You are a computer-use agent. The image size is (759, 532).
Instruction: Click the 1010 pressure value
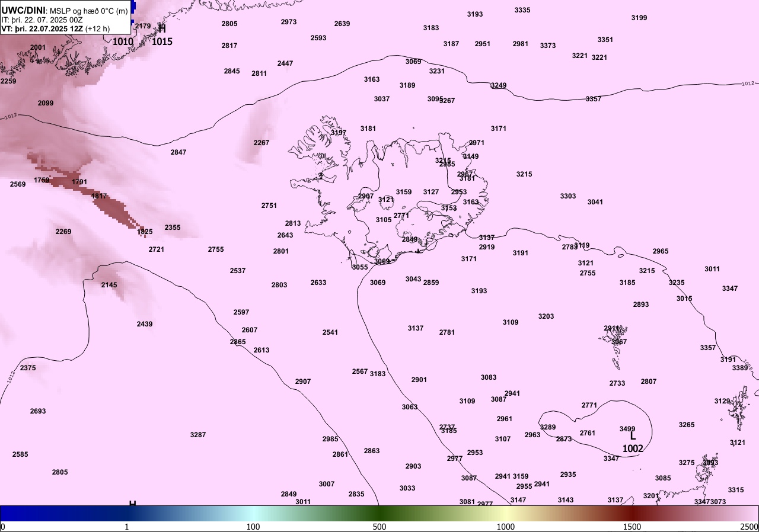click(x=123, y=41)
